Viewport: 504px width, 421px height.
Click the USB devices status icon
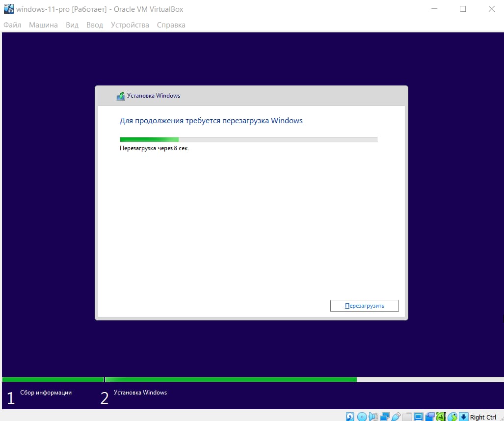click(396, 417)
